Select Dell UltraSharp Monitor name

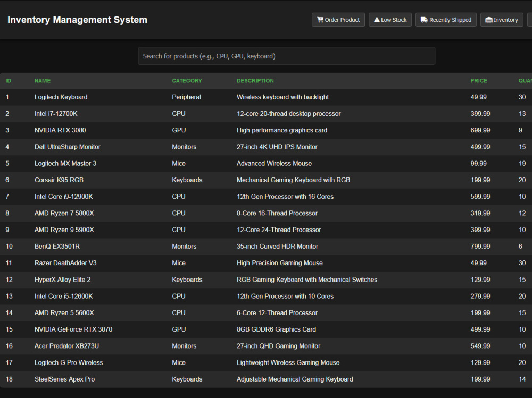[x=68, y=147]
